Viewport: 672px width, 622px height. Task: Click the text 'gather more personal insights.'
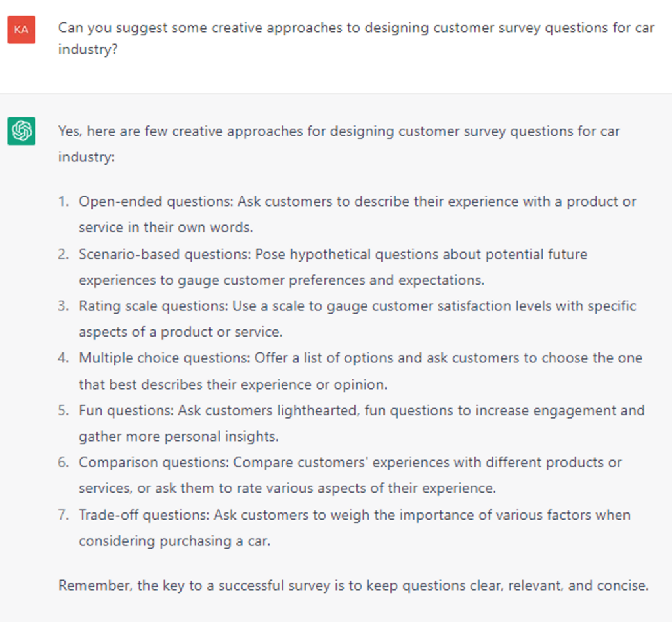(x=178, y=436)
